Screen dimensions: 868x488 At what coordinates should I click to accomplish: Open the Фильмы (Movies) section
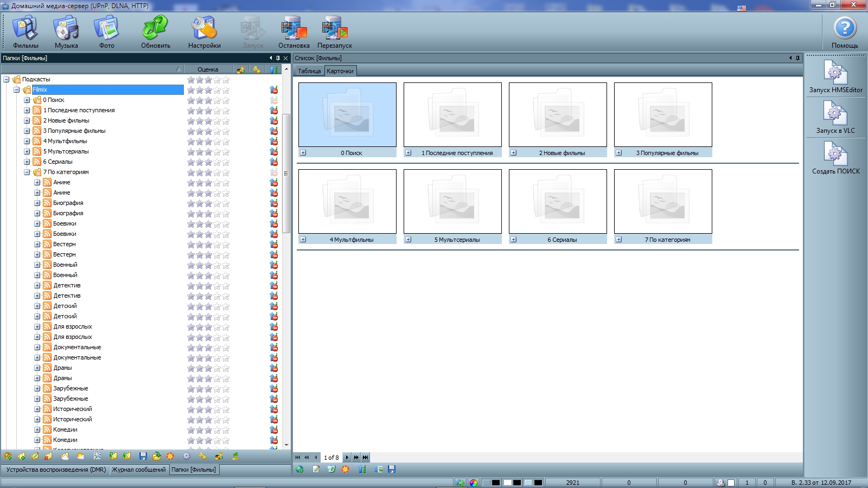[25, 31]
